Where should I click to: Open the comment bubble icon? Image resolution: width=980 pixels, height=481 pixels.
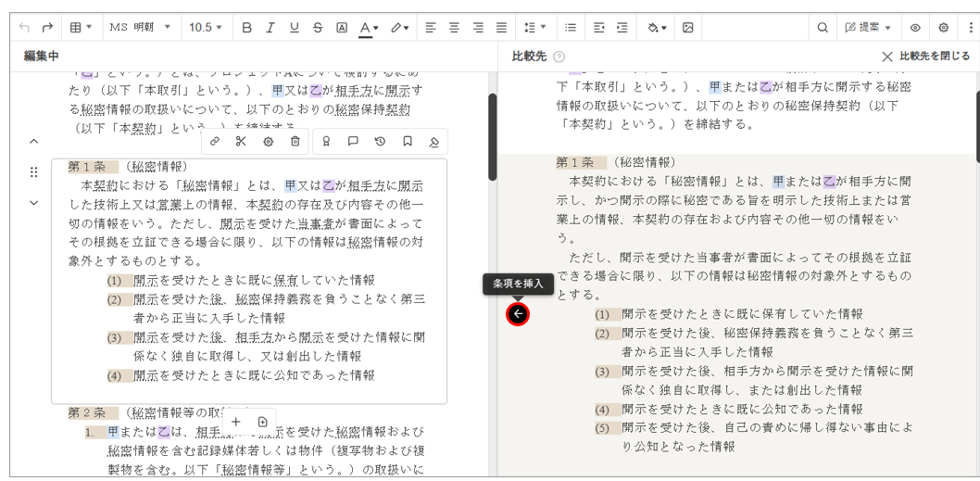[x=353, y=142]
